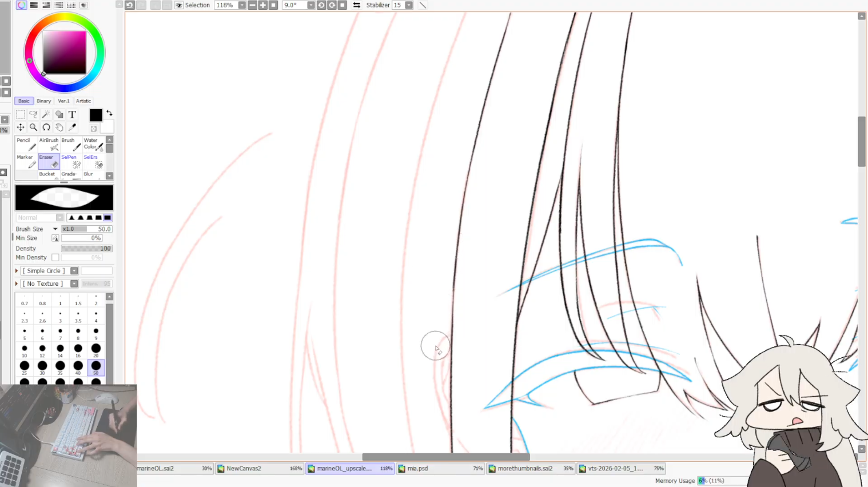Select the rectangular selection tool
Screen dimensions: 868x487
[x=21, y=115]
